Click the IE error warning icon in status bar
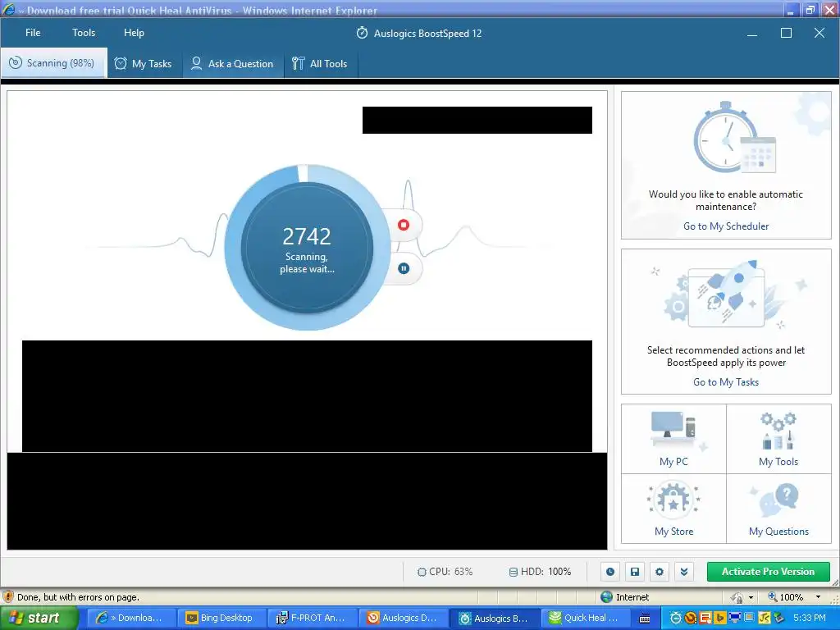840x630 pixels. click(x=8, y=596)
